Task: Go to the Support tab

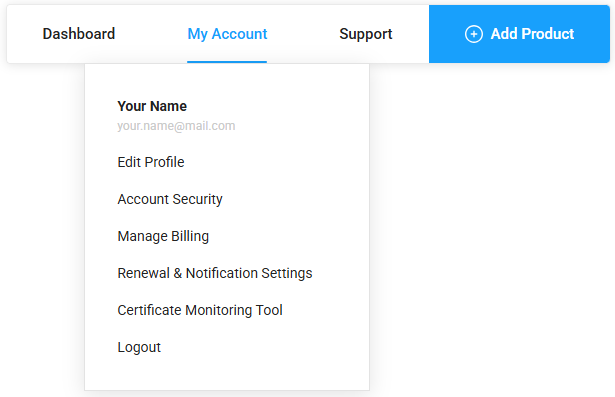Action: pos(366,34)
